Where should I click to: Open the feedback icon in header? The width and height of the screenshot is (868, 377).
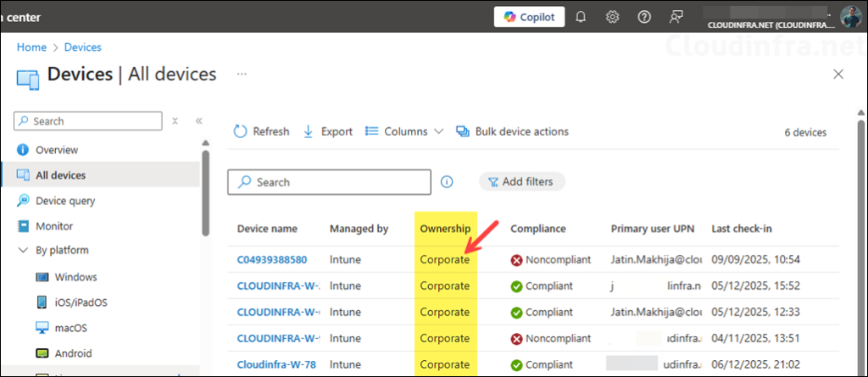point(676,17)
